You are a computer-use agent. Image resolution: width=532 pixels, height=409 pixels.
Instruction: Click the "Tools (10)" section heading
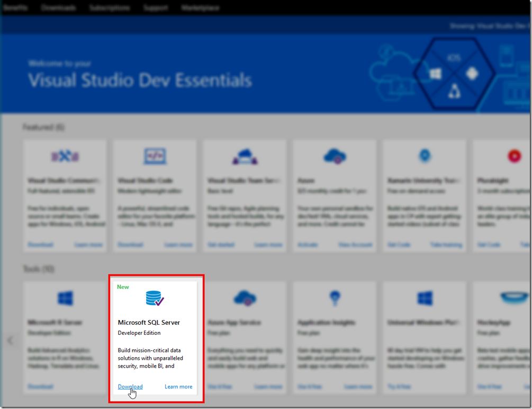[38, 269]
